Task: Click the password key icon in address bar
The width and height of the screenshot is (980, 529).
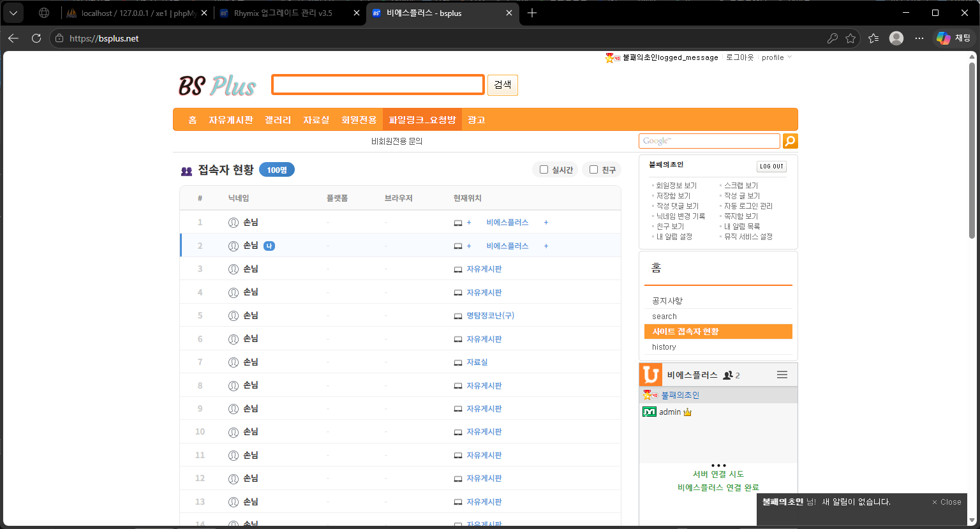Action: [833, 38]
